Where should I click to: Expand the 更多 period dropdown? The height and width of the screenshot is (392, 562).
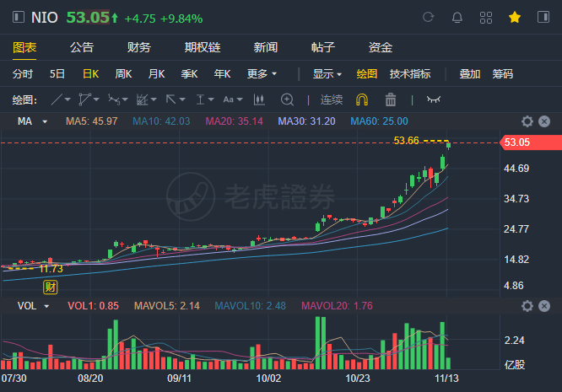(x=262, y=73)
